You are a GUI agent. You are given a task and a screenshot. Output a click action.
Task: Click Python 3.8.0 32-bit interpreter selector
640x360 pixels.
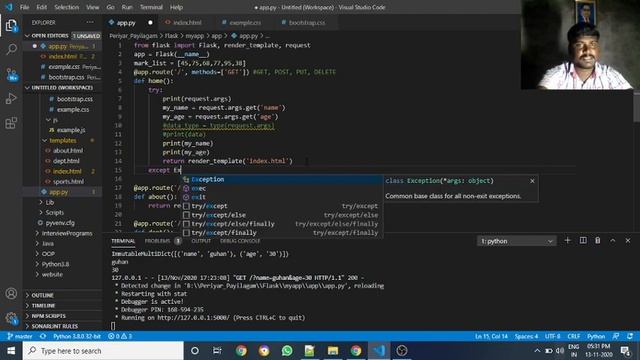77,336
